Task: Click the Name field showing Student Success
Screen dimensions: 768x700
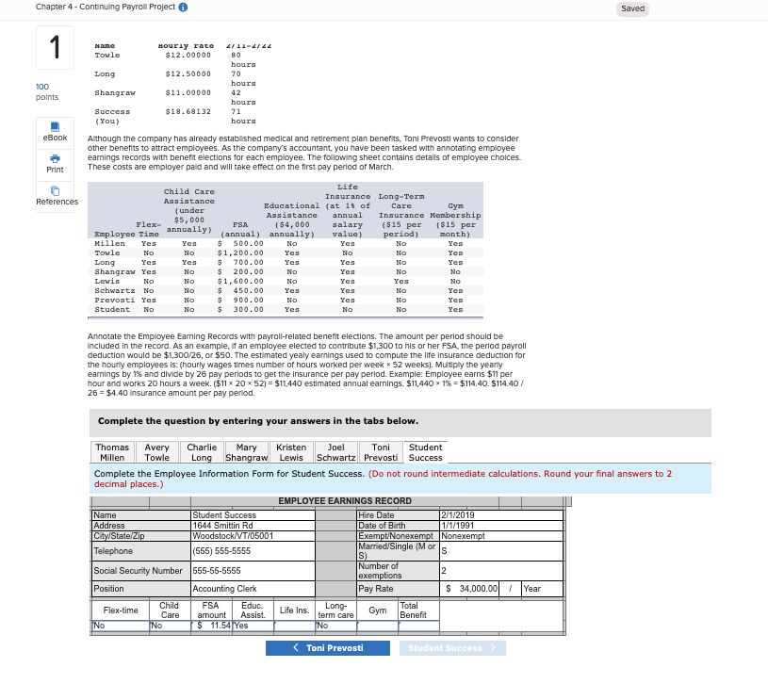Action: pyautogui.click(x=252, y=514)
